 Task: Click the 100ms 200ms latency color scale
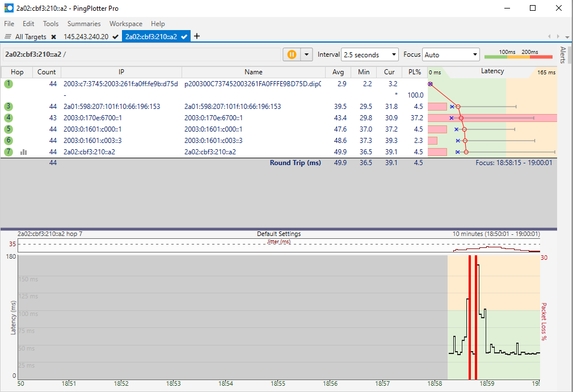518,54
